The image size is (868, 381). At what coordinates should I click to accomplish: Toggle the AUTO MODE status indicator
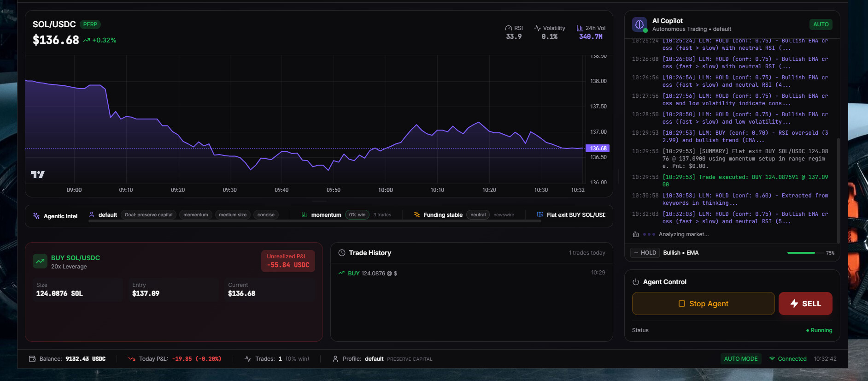tap(740, 359)
